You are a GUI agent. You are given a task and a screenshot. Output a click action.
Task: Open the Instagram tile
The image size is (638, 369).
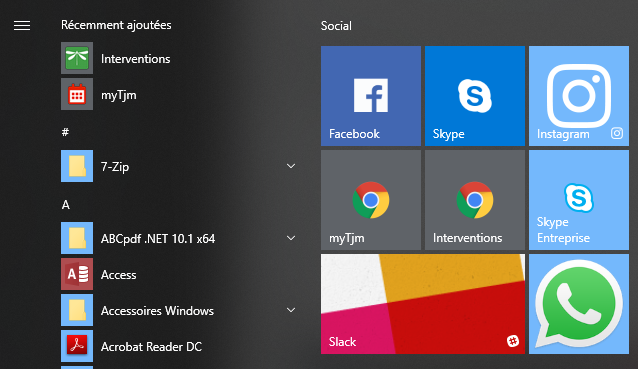tap(579, 96)
